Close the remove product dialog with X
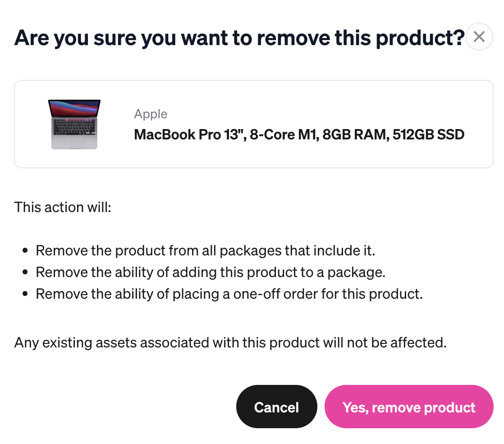The height and width of the screenshot is (444, 504). [x=479, y=37]
